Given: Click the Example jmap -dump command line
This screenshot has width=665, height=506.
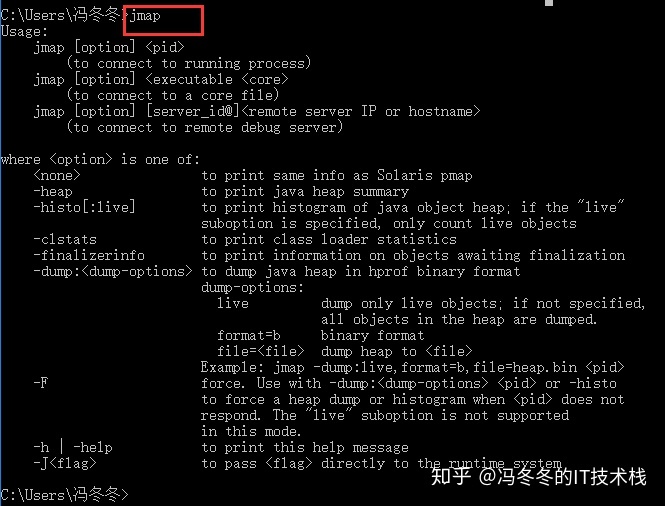Looking at the screenshot, I should tap(413, 367).
